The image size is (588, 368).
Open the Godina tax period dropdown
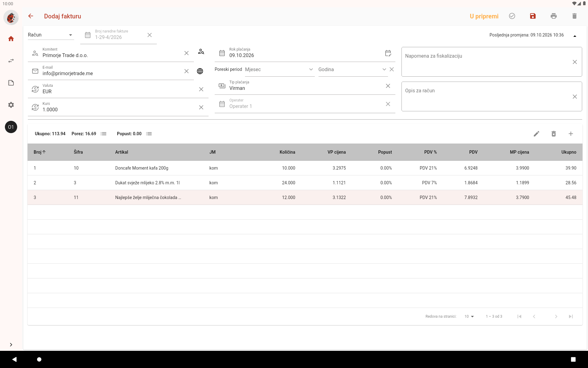[x=353, y=70]
